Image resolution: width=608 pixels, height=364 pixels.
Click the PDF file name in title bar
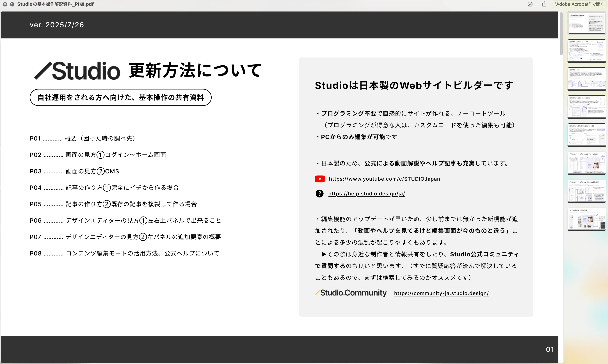click(55, 4)
